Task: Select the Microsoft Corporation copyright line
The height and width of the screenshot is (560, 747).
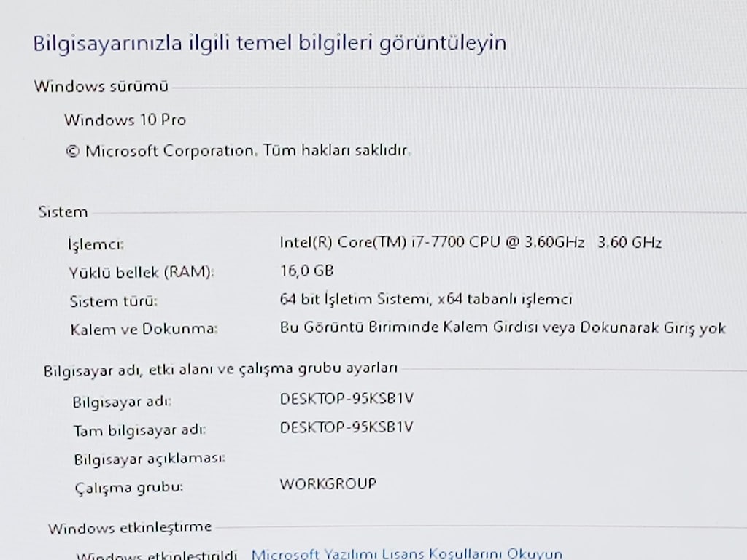Action: [x=239, y=150]
